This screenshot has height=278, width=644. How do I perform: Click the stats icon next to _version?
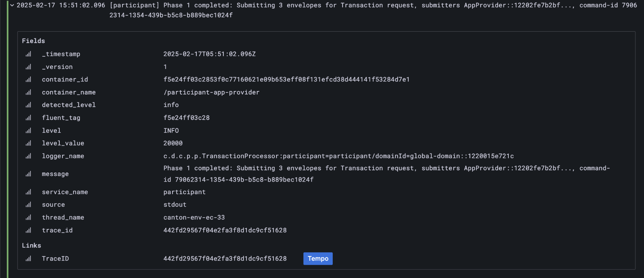(28, 66)
